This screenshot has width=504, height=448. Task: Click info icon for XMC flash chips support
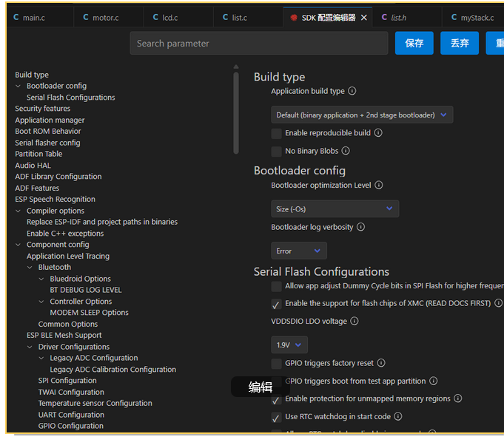click(498, 303)
